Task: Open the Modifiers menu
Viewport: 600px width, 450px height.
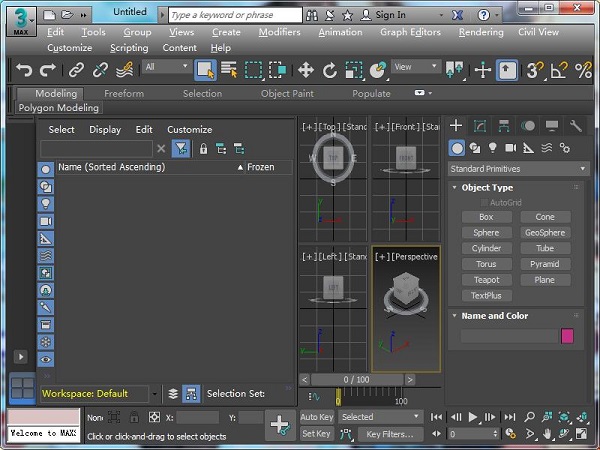Action: [279, 32]
